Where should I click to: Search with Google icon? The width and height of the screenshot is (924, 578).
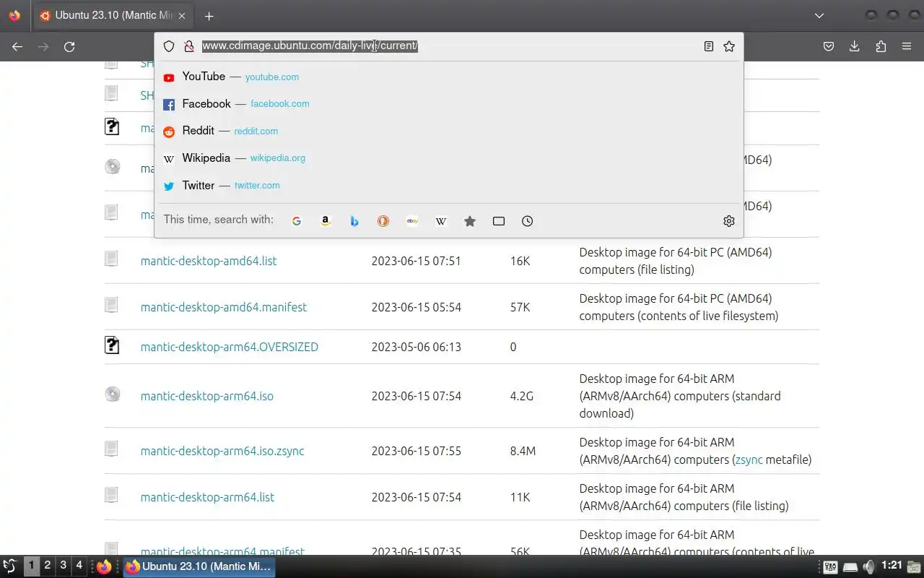[x=297, y=221]
